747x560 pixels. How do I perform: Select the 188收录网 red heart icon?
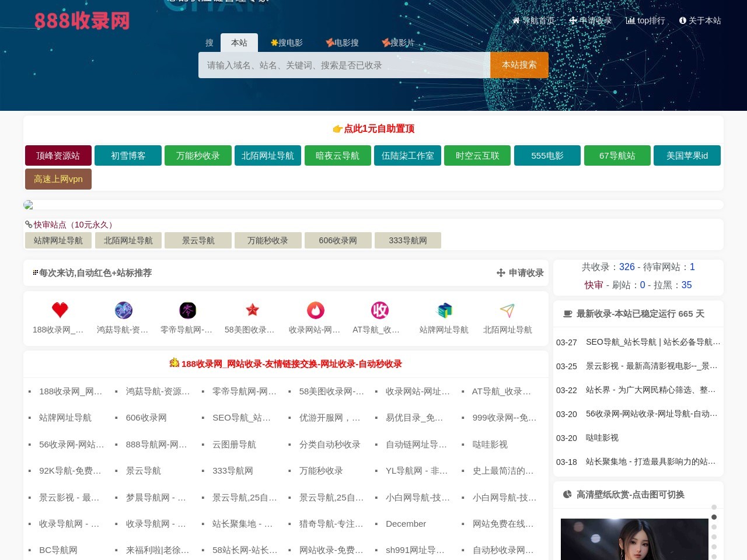(60, 310)
